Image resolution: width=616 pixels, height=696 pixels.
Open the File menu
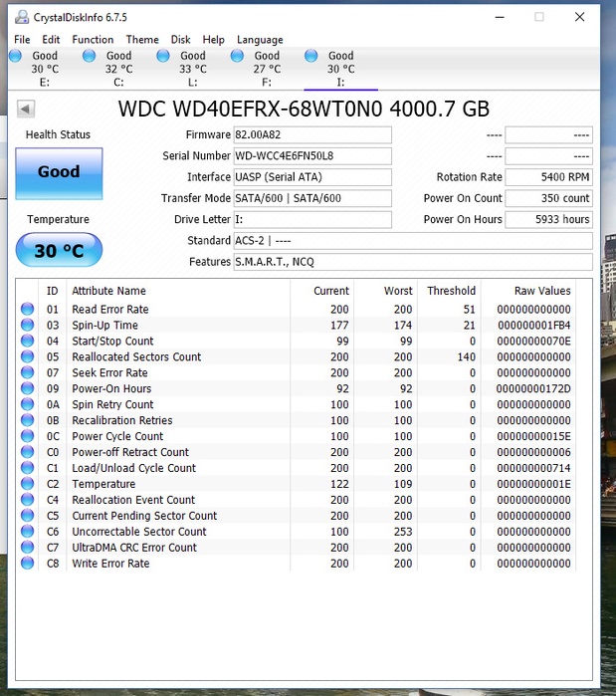point(22,40)
